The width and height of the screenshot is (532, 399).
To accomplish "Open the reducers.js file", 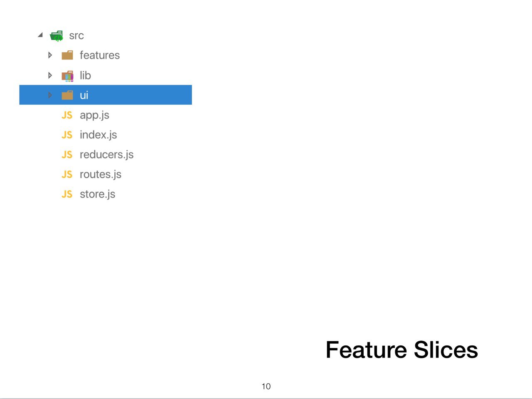I will pos(106,155).
